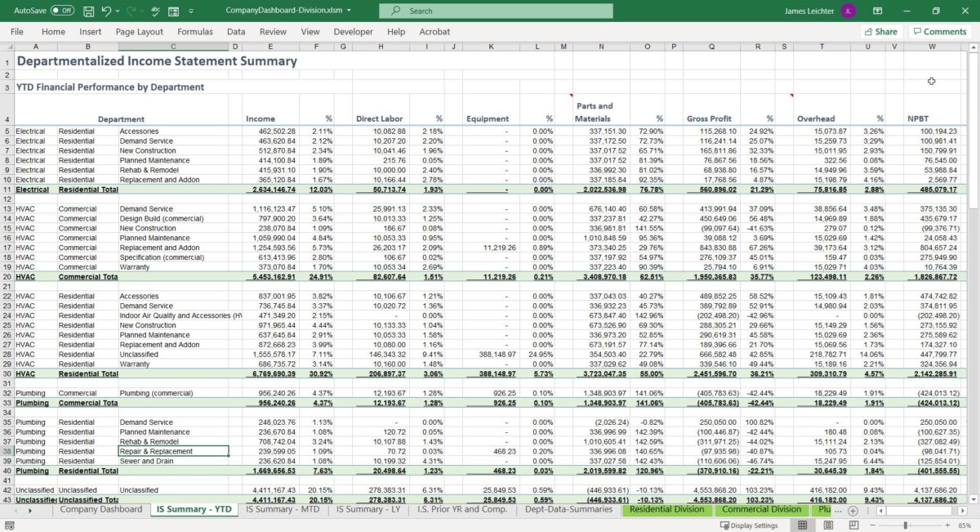Select the spell check icon on Quick Access Toolbar
Viewport: 980px width, 532px height.
pyautogui.click(x=154, y=11)
